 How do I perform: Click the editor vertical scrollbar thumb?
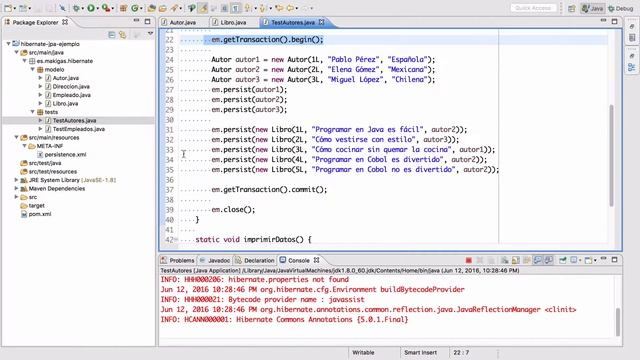point(611,155)
